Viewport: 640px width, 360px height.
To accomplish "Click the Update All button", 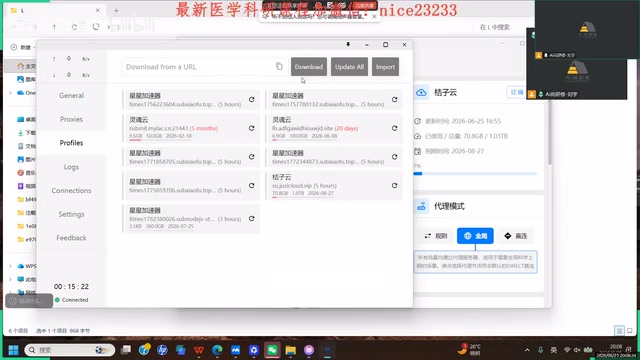I will point(349,67).
